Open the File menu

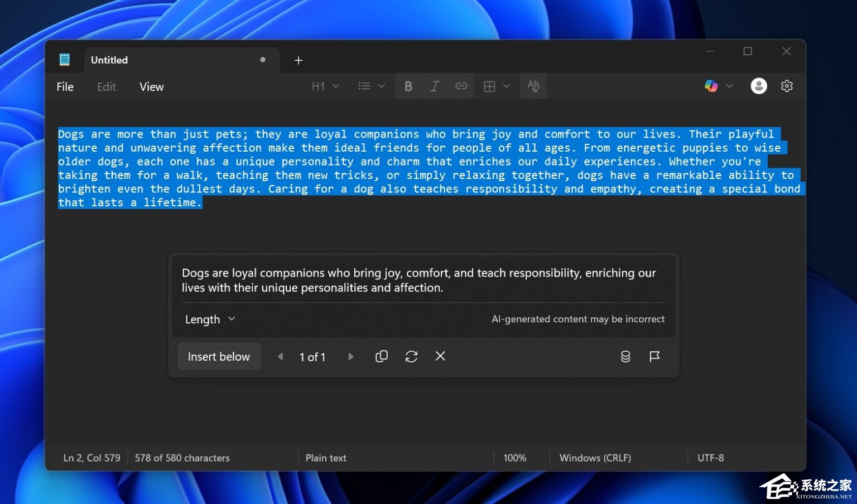[65, 86]
